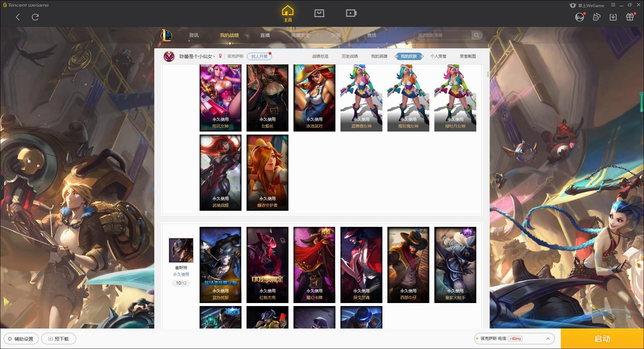Click the 找人开黑 button

tap(259, 56)
